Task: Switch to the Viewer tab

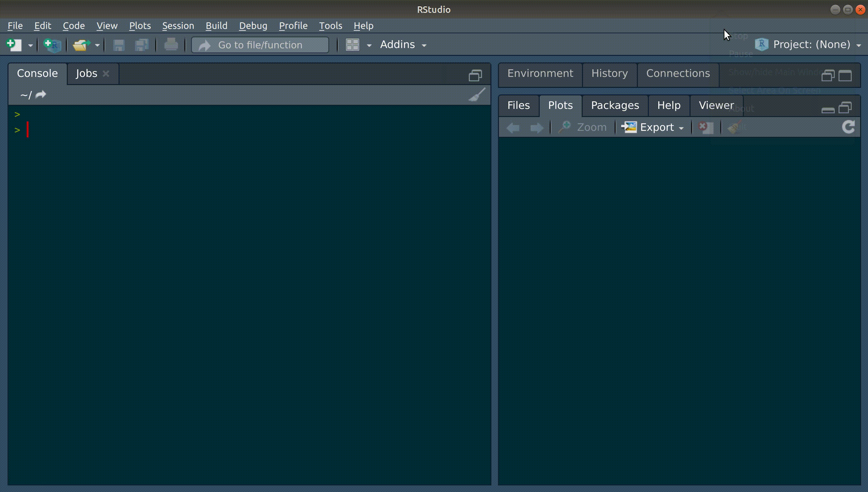Action: 717,105
